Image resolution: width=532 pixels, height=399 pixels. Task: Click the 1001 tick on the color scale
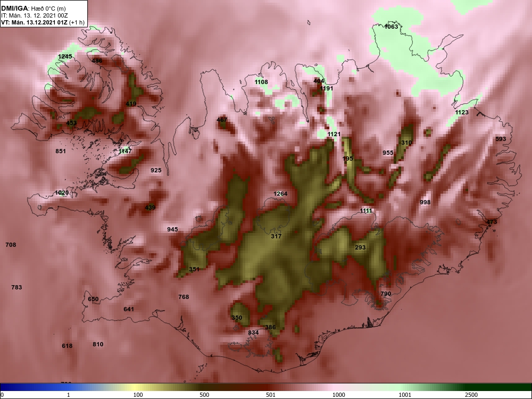(x=405, y=395)
